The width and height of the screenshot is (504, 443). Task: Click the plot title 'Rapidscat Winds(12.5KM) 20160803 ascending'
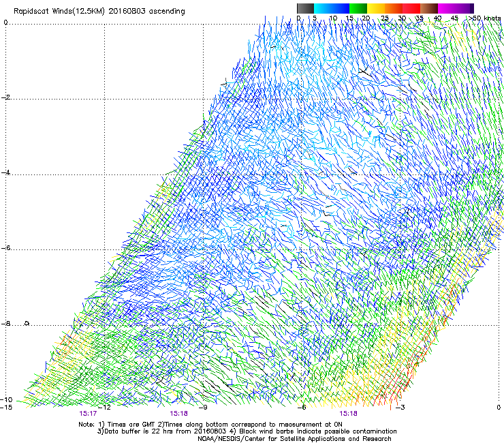coord(99,12)
